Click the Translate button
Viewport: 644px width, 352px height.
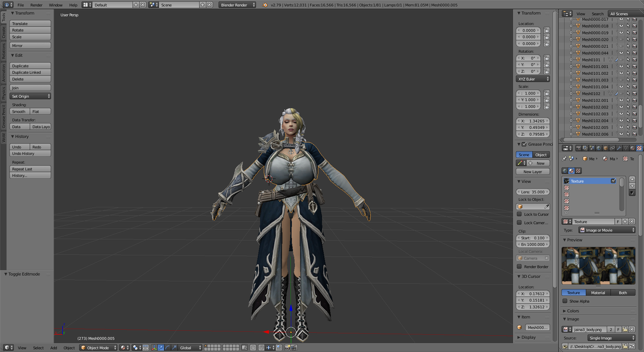pyautogui.click(x=30, y=24)
